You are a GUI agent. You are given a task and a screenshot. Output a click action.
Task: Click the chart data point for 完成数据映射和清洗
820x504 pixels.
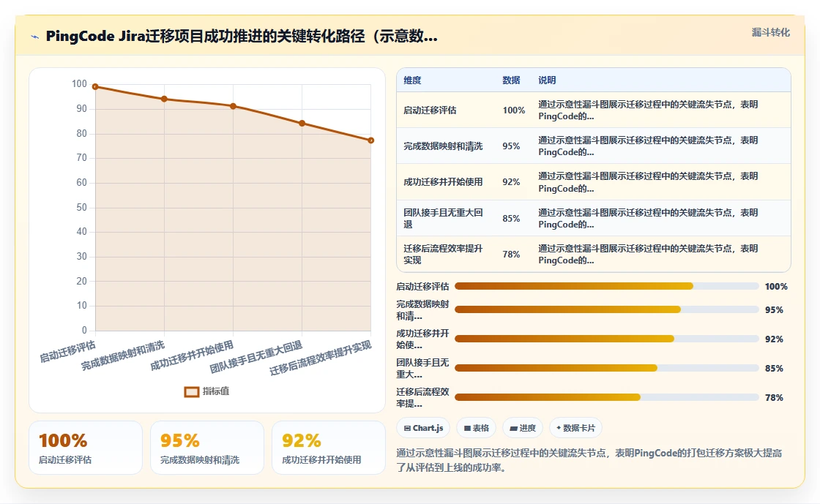coord(164,99)
